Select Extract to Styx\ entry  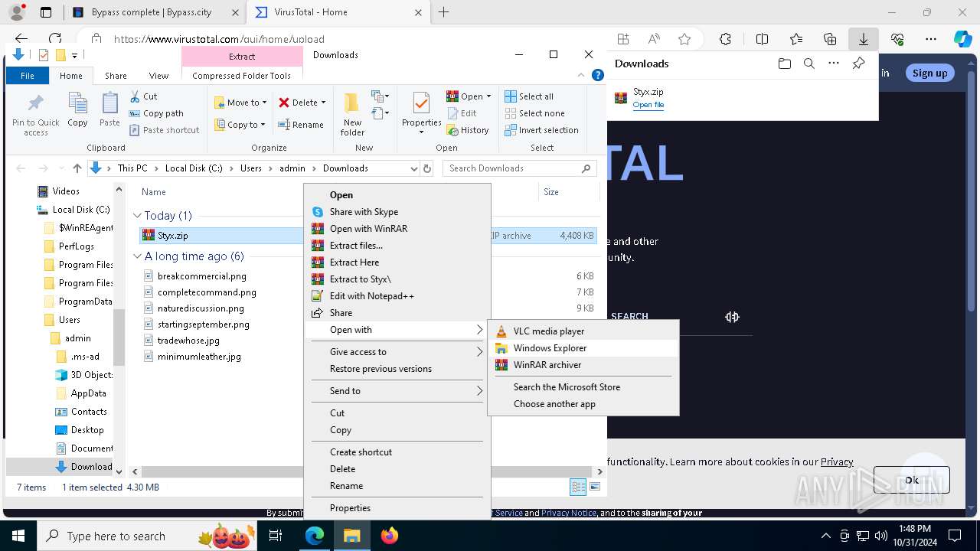click(x=397, y=279)
